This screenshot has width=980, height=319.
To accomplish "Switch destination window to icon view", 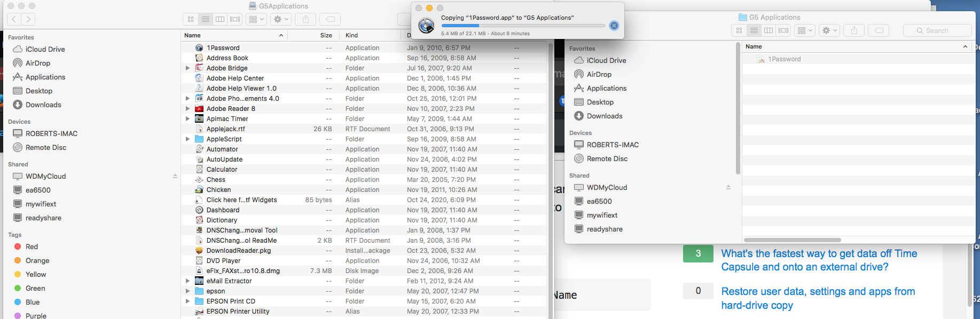I will tap(739, 30).
